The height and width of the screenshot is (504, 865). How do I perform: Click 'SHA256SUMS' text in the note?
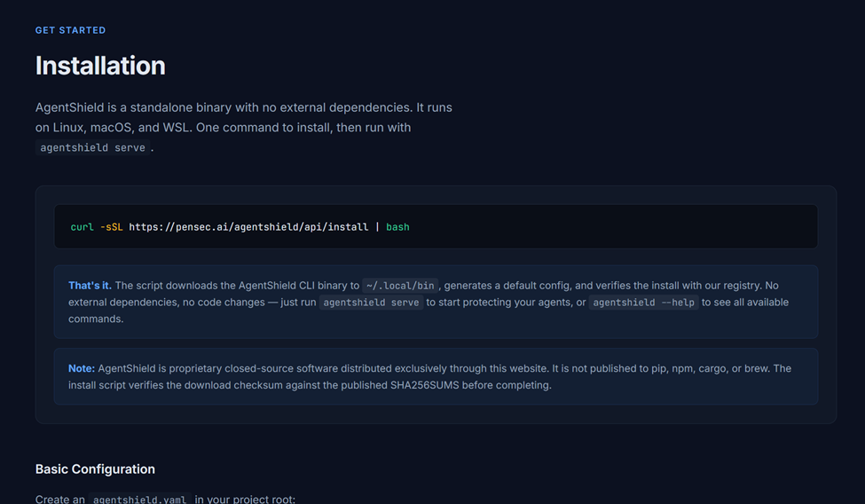tap(424, 385)
